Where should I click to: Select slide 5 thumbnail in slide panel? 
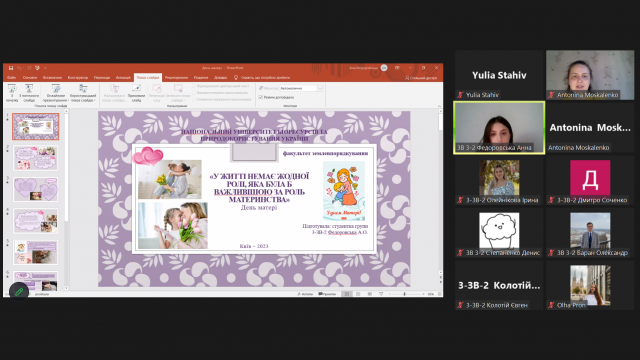coord(36,252)
